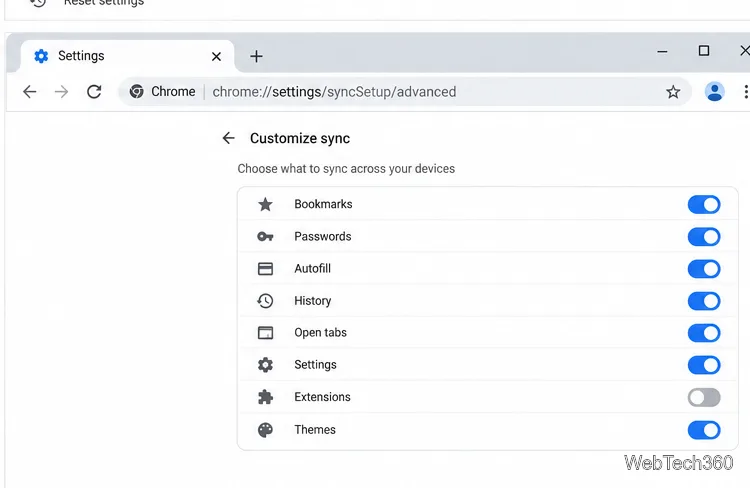
Task: Toggle Passwords sync switch
Action: pyautogui.click(x=704, y=237)
